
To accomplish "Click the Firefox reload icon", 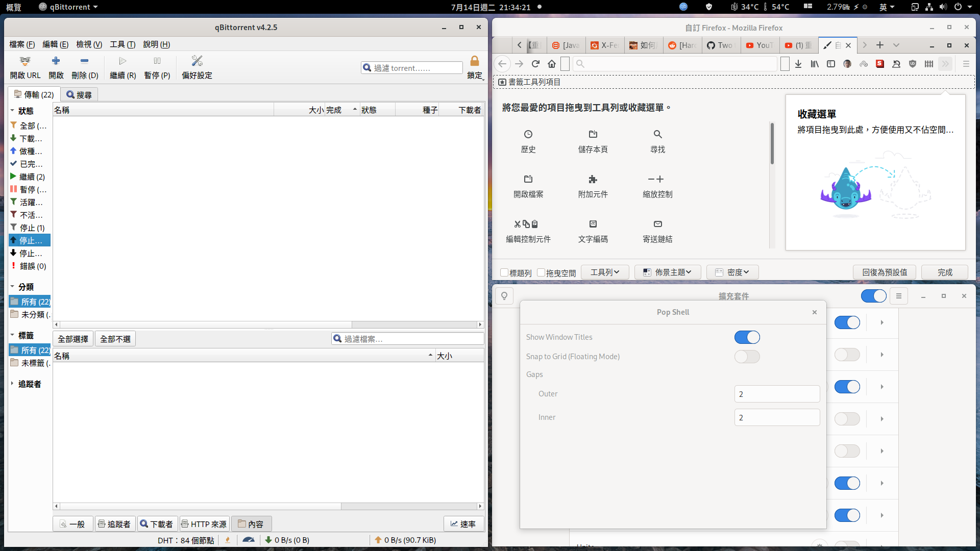I will point(535,64).
